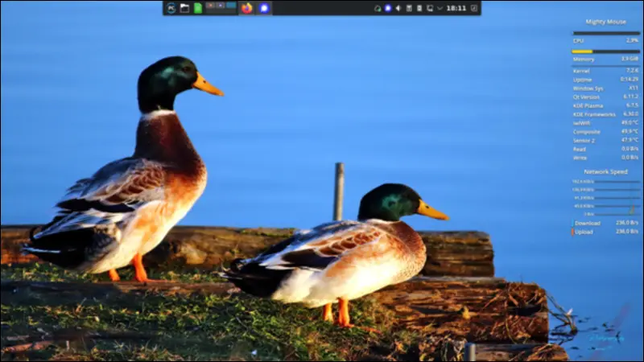Switch to third virtual desktop in pager
Screen dimensions: 644x362
point(231,6)
